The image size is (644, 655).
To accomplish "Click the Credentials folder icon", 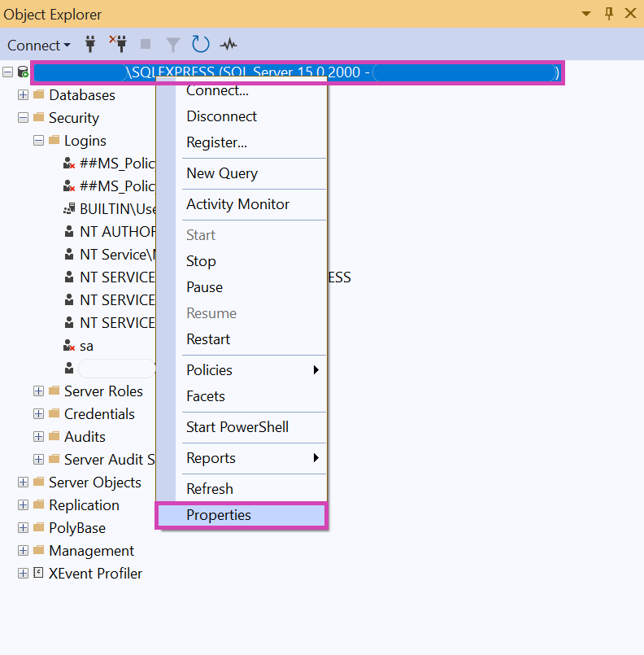I will [x=54, y=413].
